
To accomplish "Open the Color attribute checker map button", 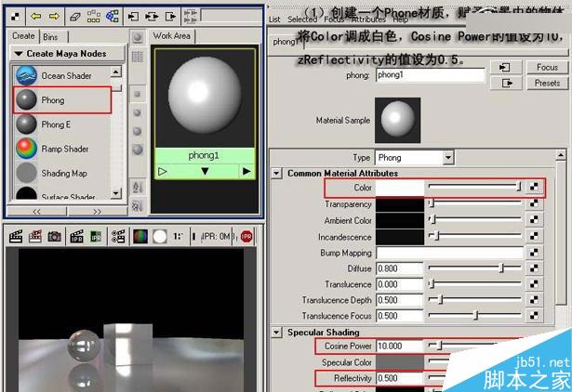I will 534,187.
